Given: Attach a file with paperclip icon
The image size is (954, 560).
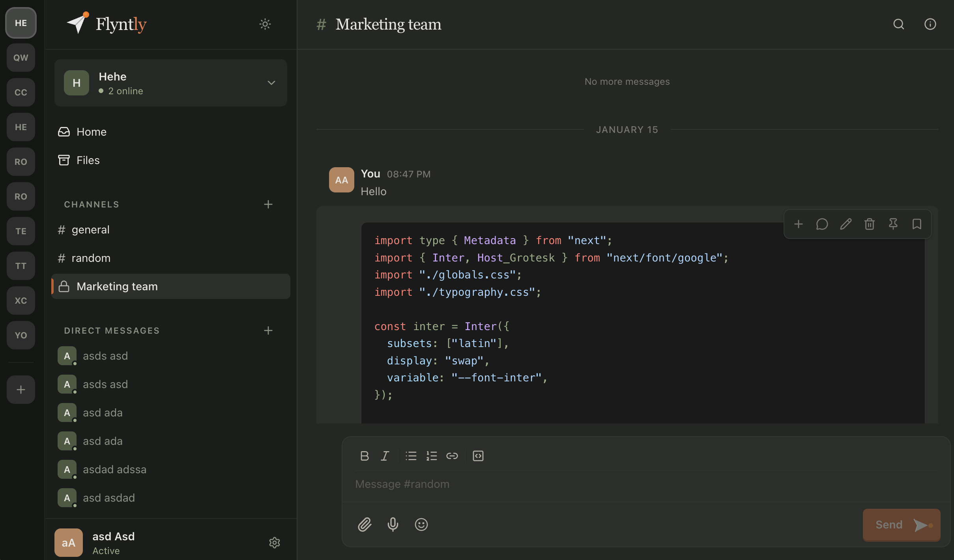Looking at the screenshot, I should point(365,525).
